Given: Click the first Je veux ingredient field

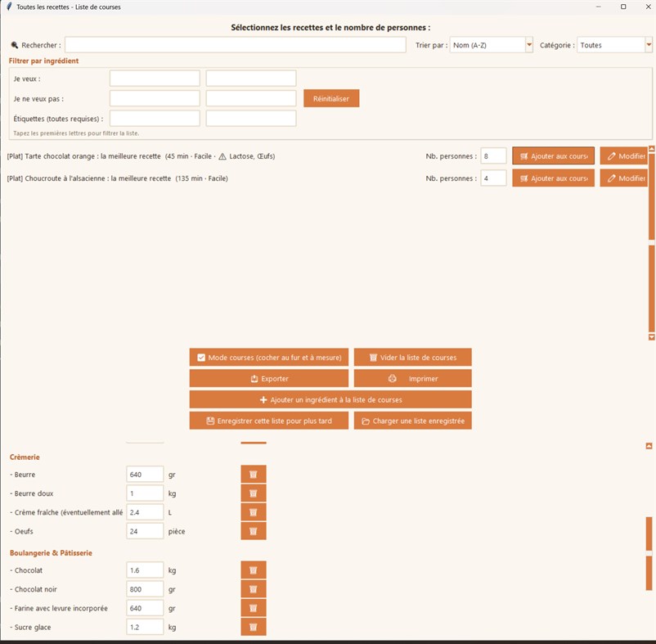Looking at the screenshot, I should point(155,79).
